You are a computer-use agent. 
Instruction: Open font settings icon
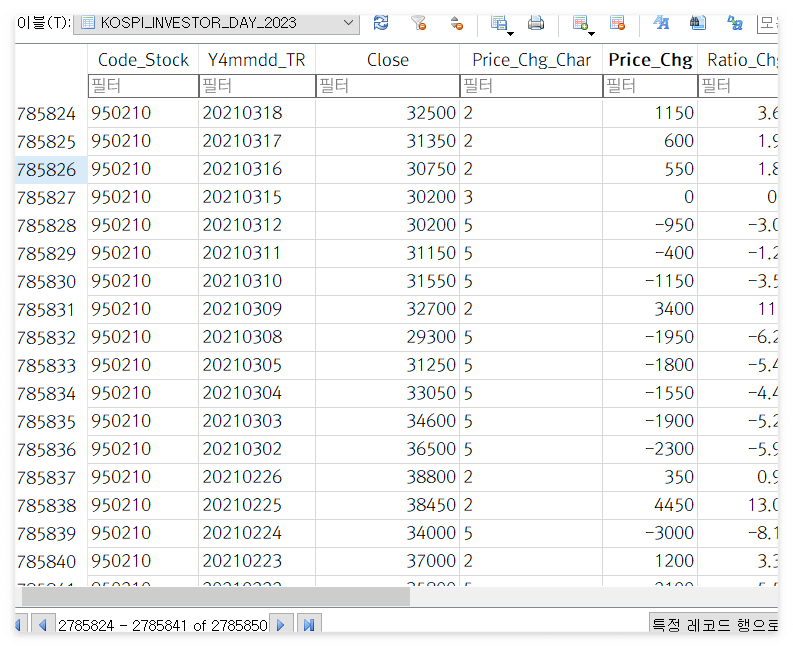[x=661, y=23]
